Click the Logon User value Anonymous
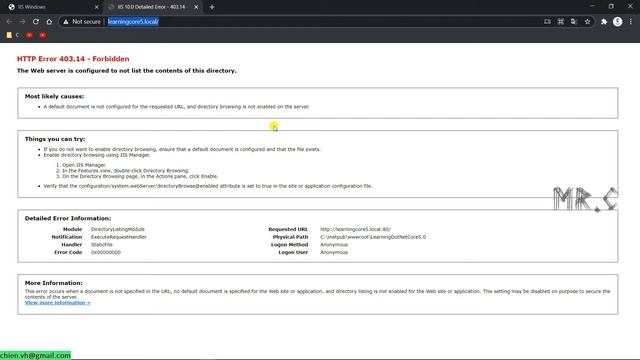Image resolution: width=640 pixels, height=360 pixels. pyautogui.click(x=334, y=253)
